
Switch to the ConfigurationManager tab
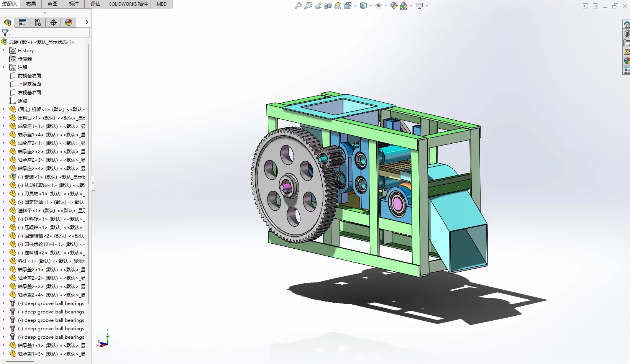38,23
